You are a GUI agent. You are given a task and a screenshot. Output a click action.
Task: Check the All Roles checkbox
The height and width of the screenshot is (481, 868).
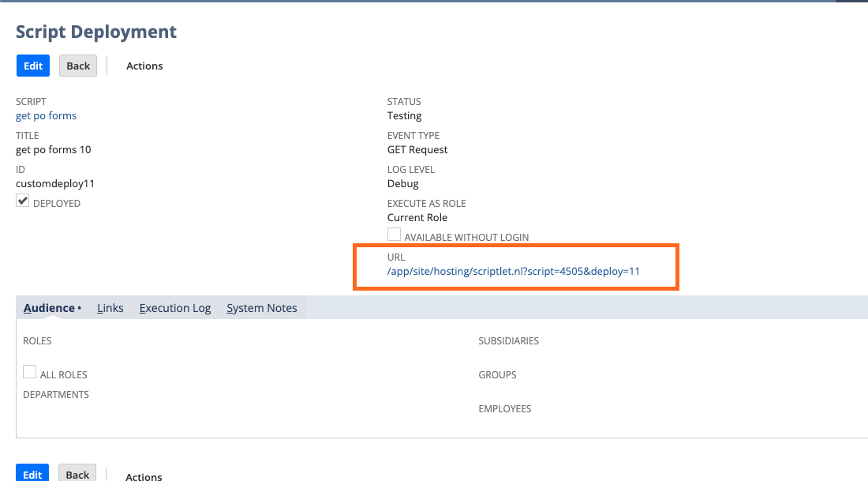coord(29,371)
